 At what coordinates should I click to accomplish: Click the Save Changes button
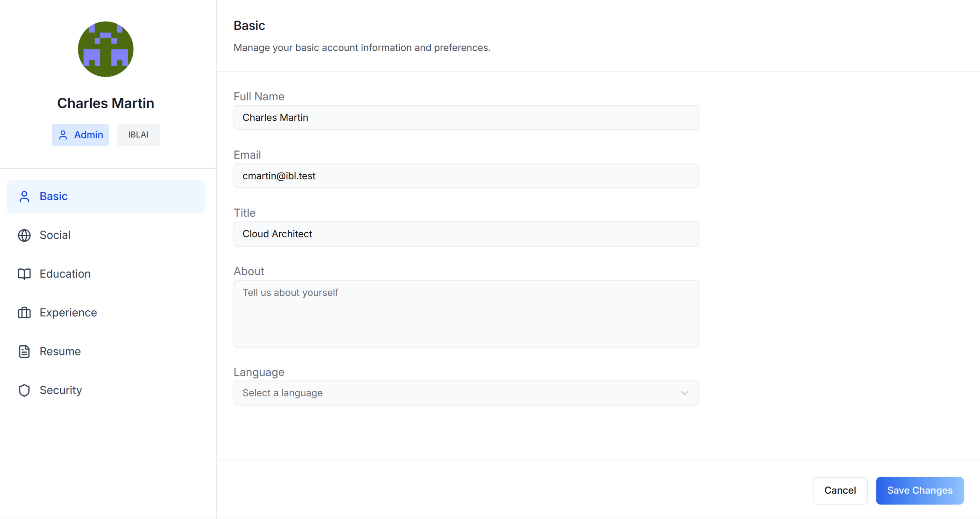pyautogui.click(x=920, y=490)
